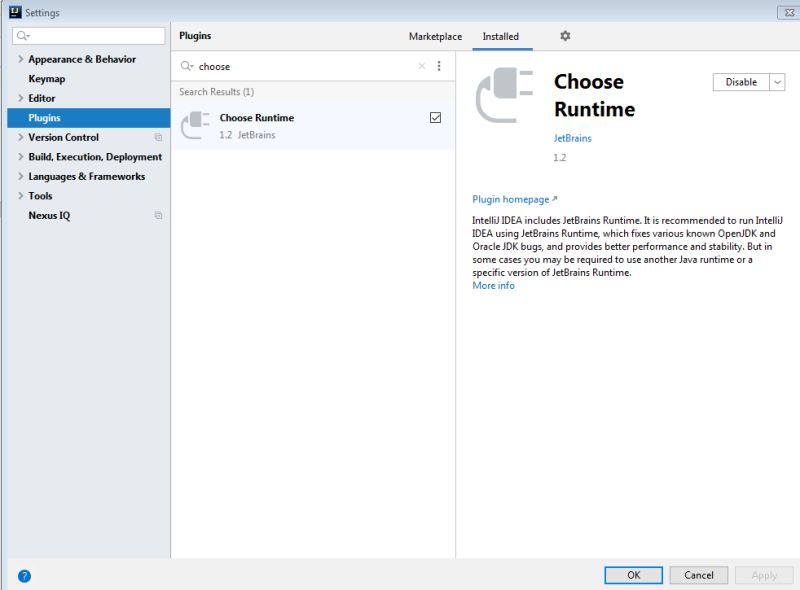Select Plugins in the settings tree
Screen dimensions: 800x590
tap(89, 118)
